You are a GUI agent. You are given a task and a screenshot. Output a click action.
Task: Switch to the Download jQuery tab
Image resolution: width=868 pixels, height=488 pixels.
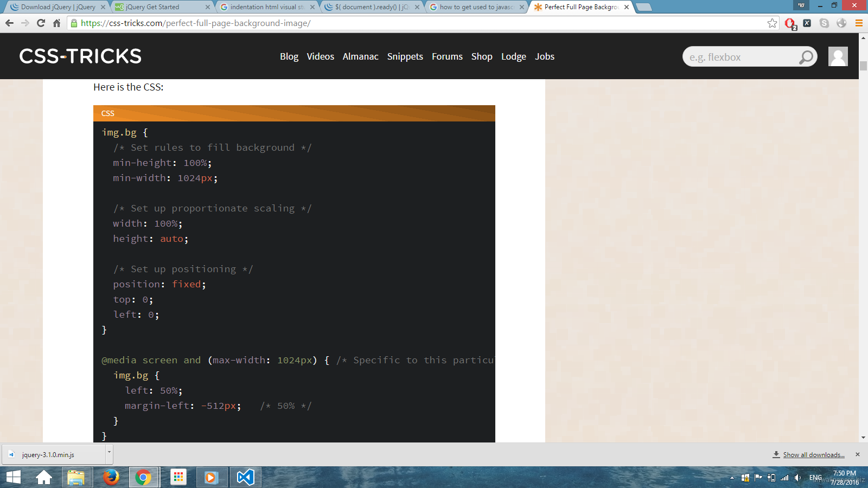(x=54, y=7)
